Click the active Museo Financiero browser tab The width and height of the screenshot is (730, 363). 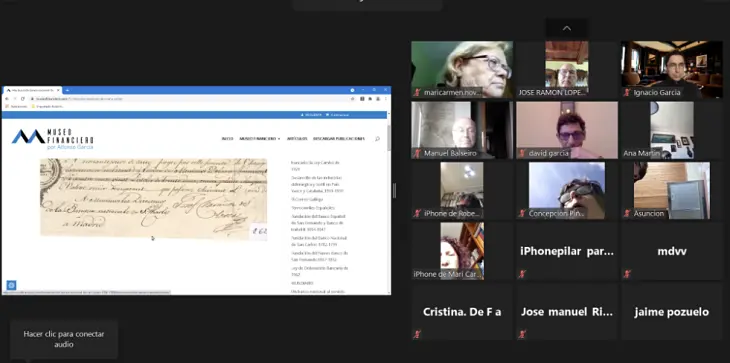click(x=33, y=90)
